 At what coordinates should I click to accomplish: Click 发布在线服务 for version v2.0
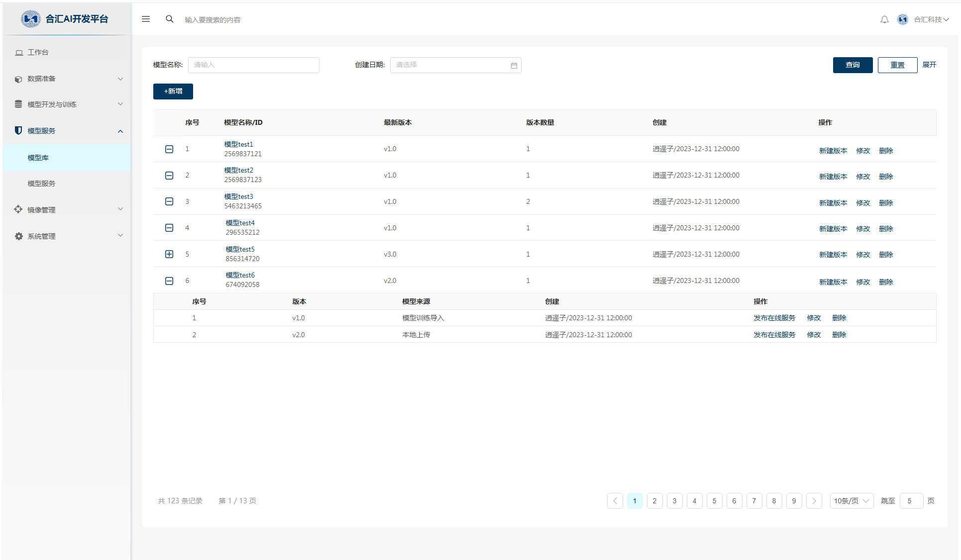tap(774, 335)
